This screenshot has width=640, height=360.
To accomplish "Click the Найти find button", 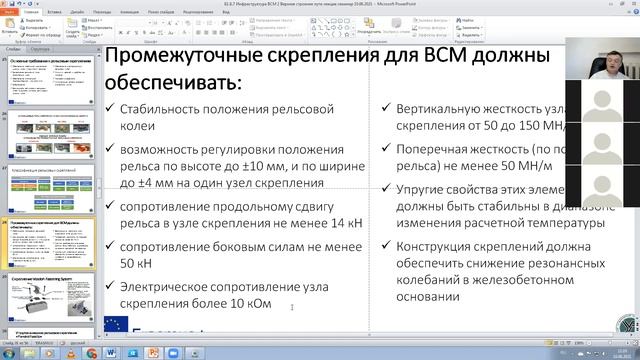I will coord(465,20).
